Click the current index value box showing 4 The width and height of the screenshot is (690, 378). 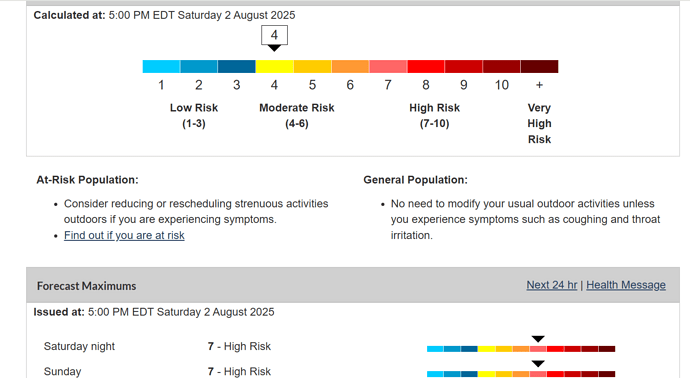coord(275,35)
